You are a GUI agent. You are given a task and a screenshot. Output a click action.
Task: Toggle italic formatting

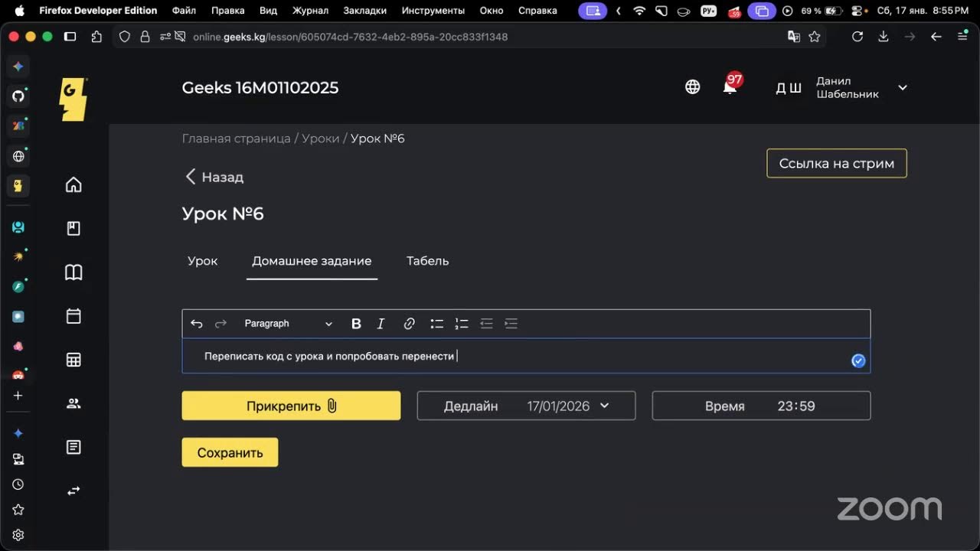click(x=381, y=324)
